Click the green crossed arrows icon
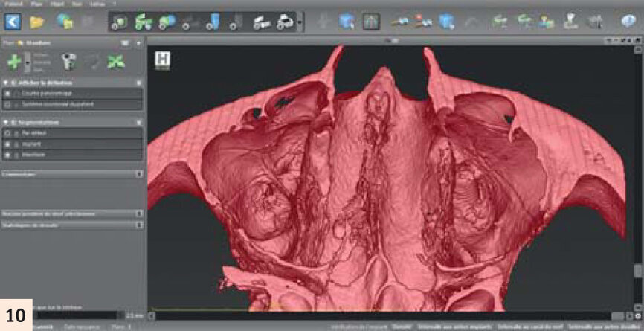 (116, 62)
